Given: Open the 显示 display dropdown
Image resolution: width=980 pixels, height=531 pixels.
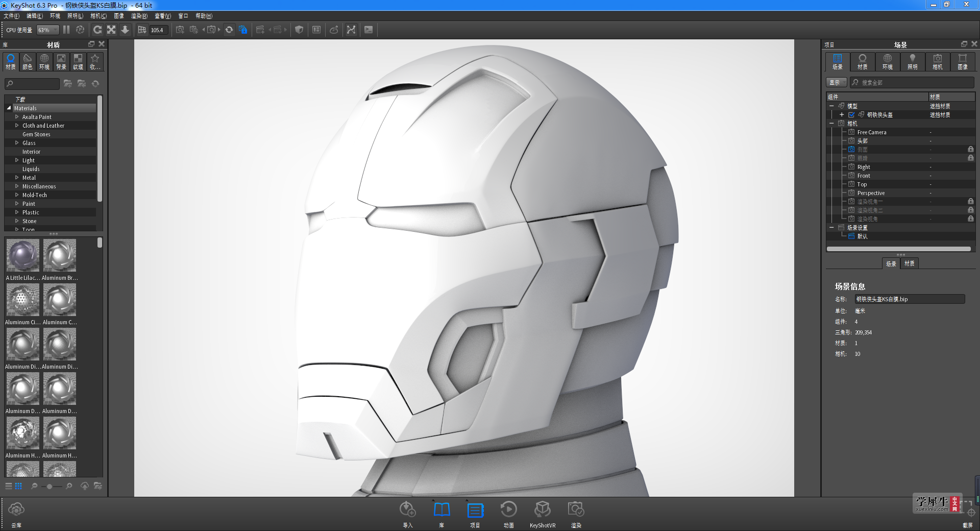Looking at the screenshot, I should pos(836,82).
